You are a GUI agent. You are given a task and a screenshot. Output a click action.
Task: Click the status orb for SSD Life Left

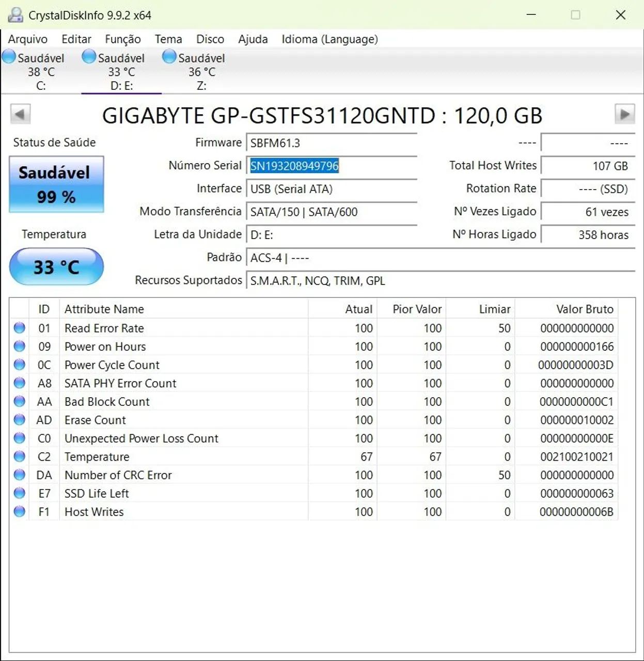(x=20, y=493)
